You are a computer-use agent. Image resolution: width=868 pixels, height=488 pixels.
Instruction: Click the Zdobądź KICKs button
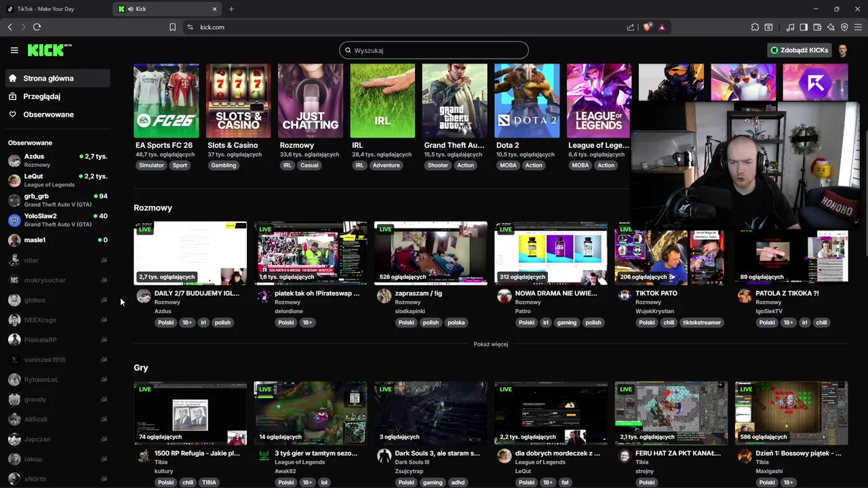800,50
